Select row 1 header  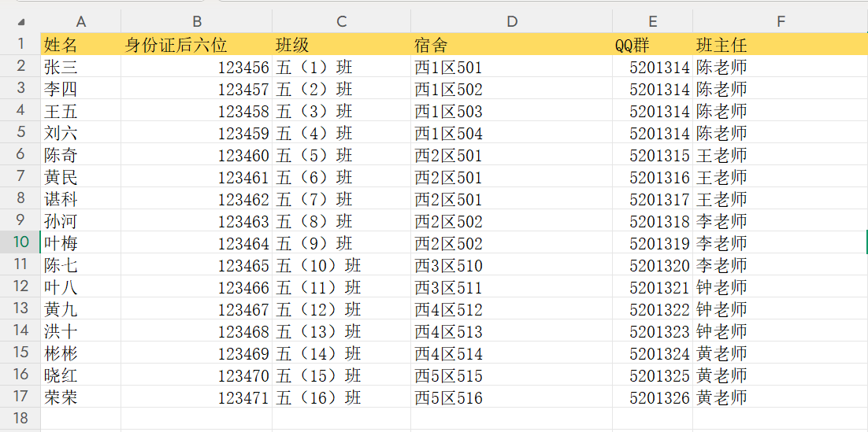[x=20, y=44]
